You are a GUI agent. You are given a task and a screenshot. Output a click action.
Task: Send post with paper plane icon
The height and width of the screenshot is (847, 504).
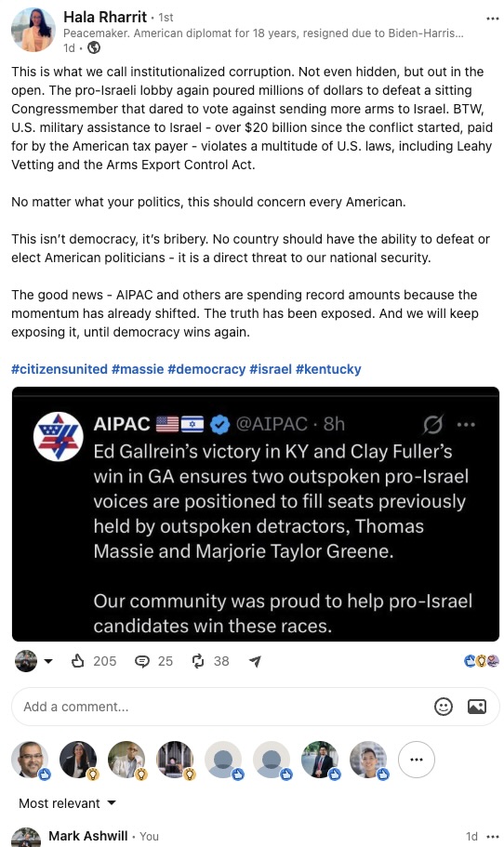(x=255, y=661)
